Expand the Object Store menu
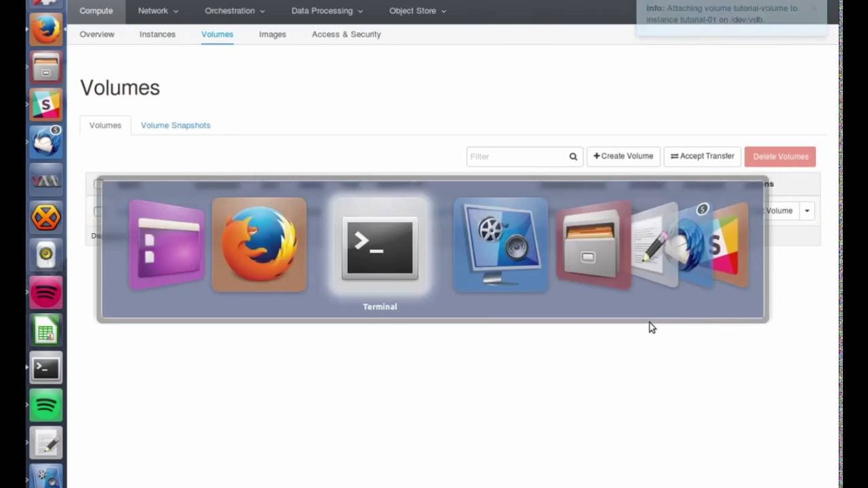 418,11
